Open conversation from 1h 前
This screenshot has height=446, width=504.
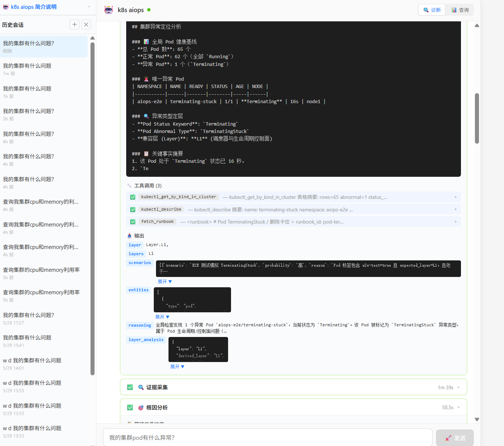44,92
